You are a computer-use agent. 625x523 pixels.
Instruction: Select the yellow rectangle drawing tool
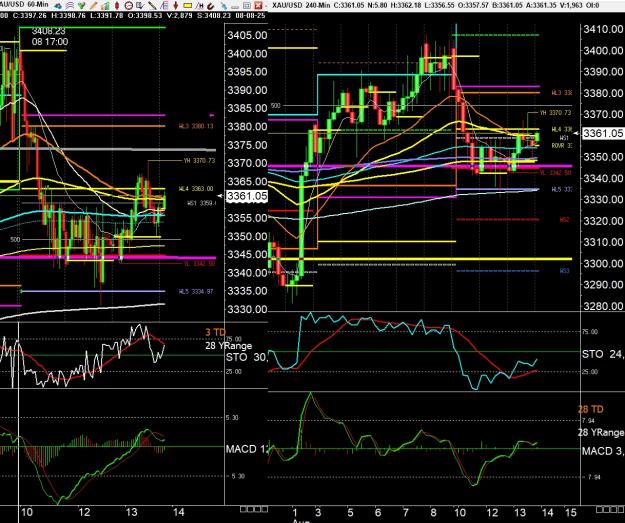187,6
